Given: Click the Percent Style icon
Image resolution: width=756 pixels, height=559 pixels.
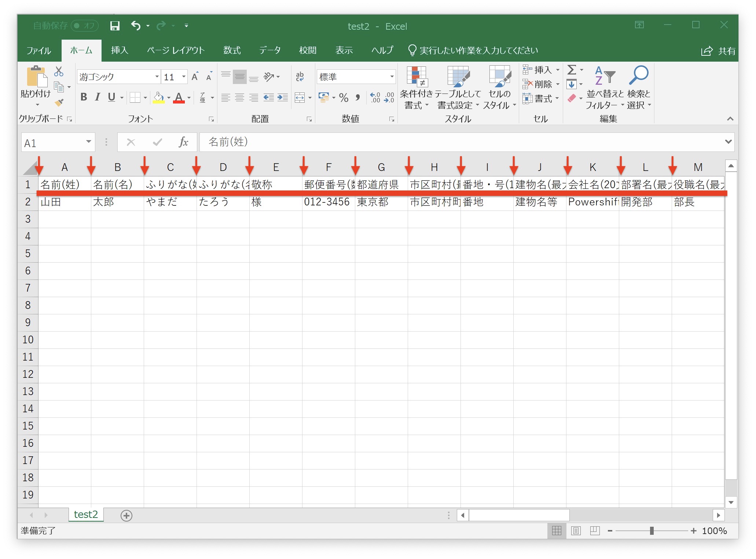Looking at the screenshot, I should pos(344,98).
